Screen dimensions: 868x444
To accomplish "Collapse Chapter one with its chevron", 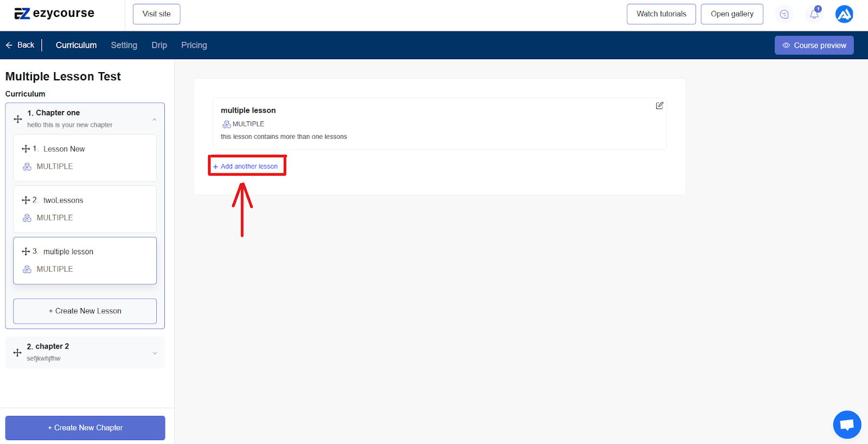I will (x=155, y=119).
